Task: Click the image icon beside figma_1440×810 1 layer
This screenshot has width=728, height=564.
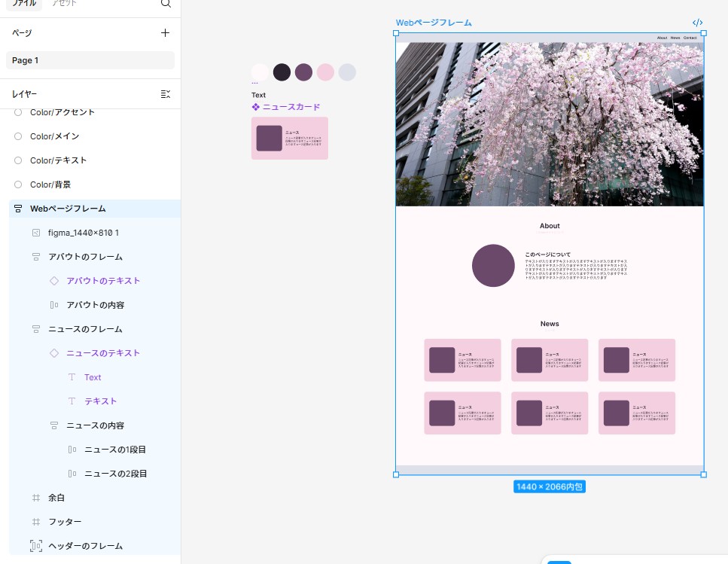Action: (36, 233)
